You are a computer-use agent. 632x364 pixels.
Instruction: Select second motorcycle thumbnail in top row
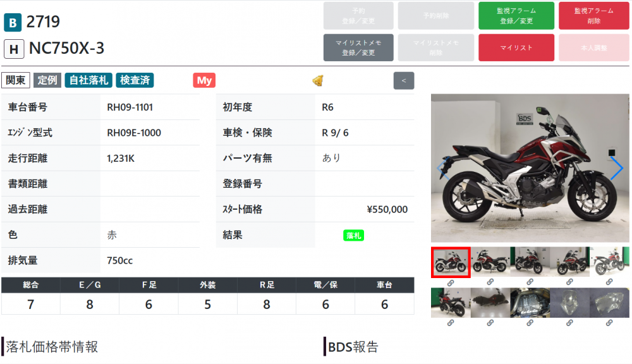pyautogui.click(x=490, y=262)
